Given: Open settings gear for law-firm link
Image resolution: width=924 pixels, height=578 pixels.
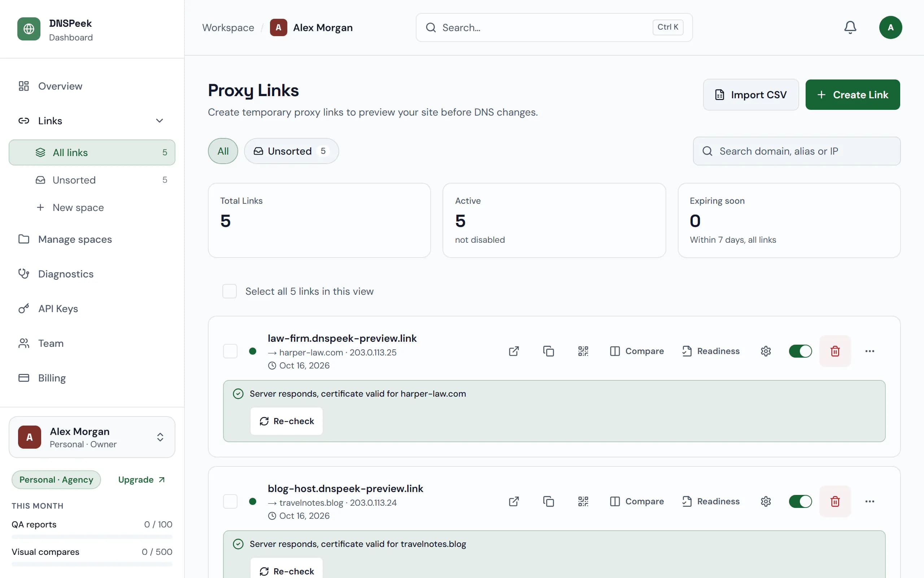Looking at the screenshot, I should point(766,351).
